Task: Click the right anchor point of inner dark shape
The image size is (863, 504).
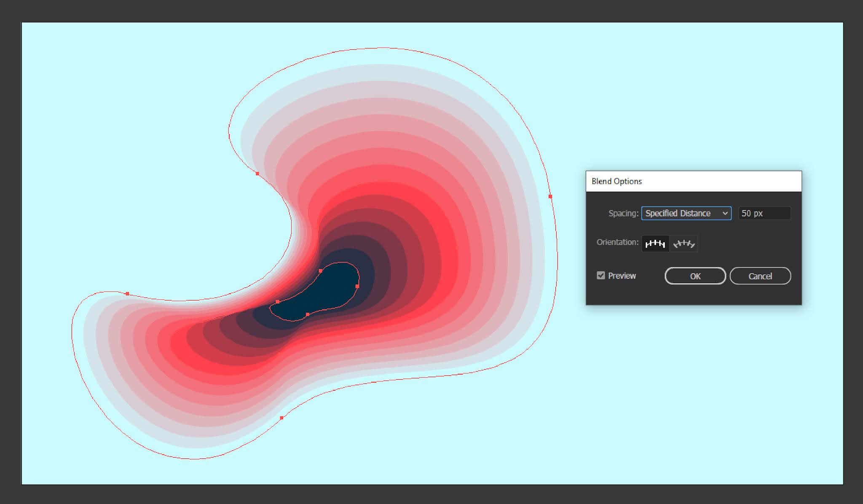Action: click(x=357, y=286)
